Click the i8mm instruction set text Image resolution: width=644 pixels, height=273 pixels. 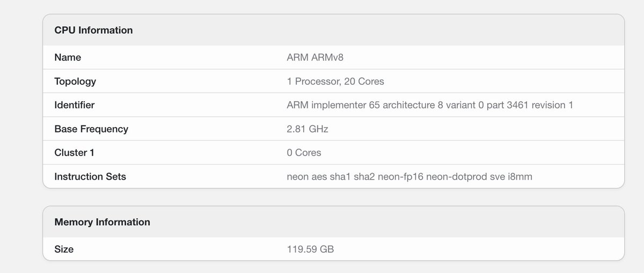519,176
